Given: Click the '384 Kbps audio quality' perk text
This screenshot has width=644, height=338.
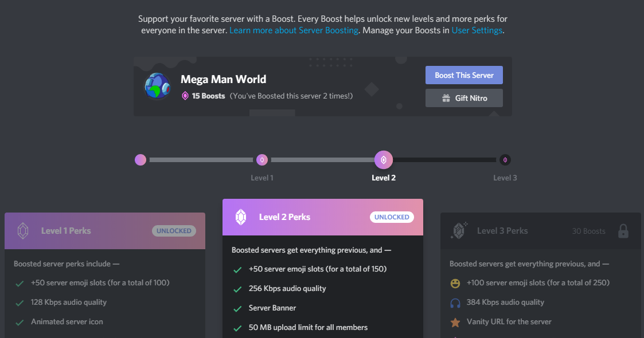Looking at the screenshot, I should point(505,302).
